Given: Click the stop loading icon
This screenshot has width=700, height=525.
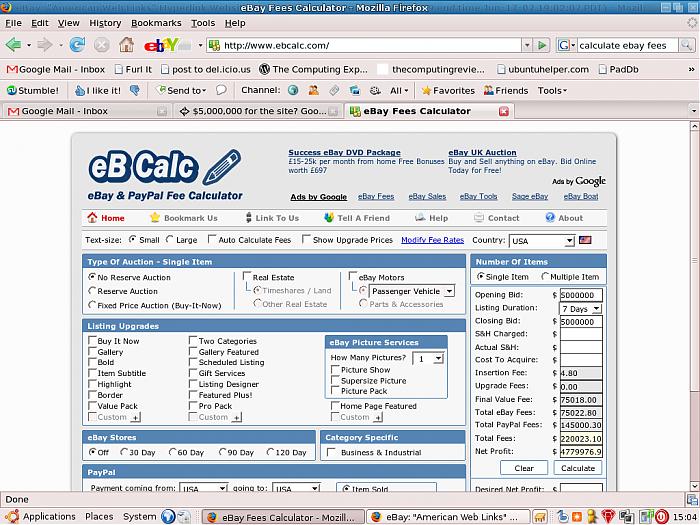Looking at the screenshot, I should (101, 45).
